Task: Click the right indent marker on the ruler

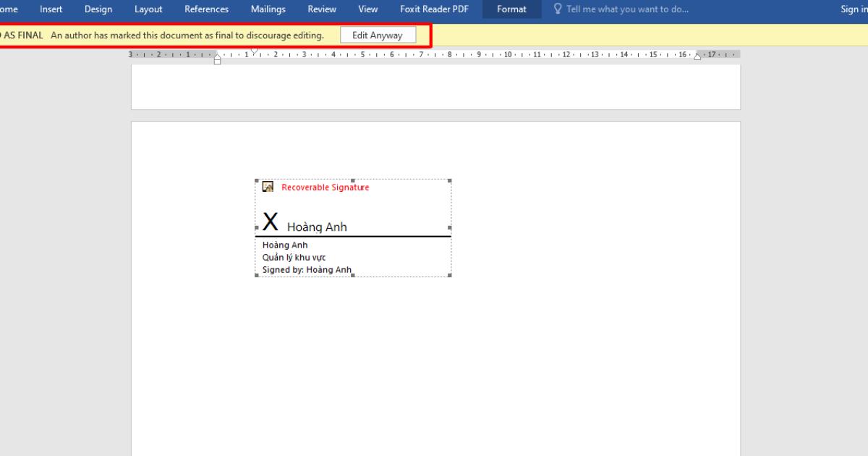Action: 697,56
